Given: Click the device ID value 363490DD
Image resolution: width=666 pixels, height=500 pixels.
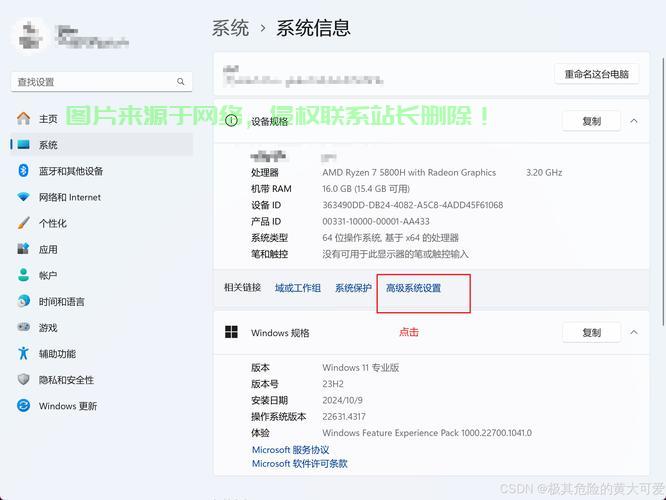Looking at the screenshot, I should (412, 205).
